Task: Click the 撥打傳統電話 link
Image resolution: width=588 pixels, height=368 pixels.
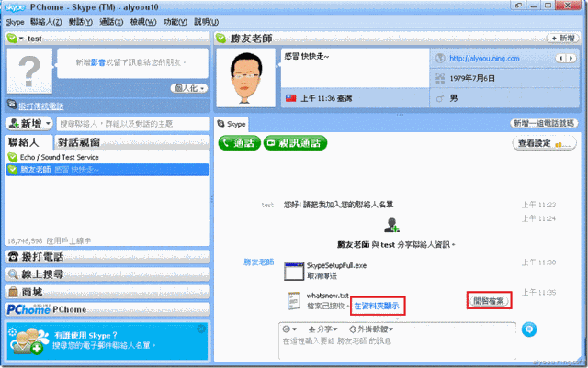Action: [41, 106]
